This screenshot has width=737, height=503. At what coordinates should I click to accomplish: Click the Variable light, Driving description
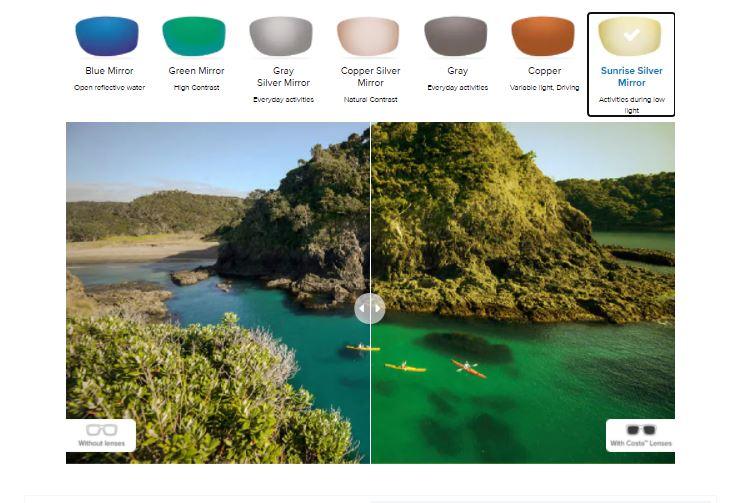[544, 87]
